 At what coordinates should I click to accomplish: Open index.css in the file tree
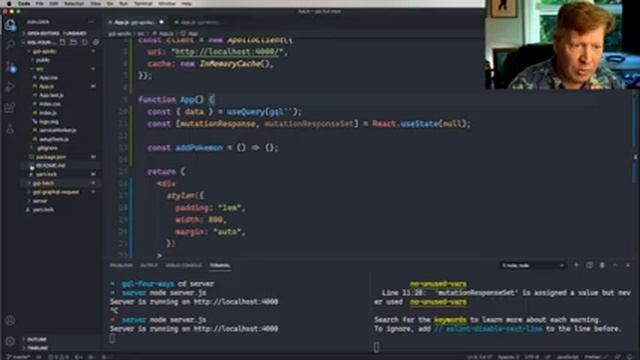[60, 104]
